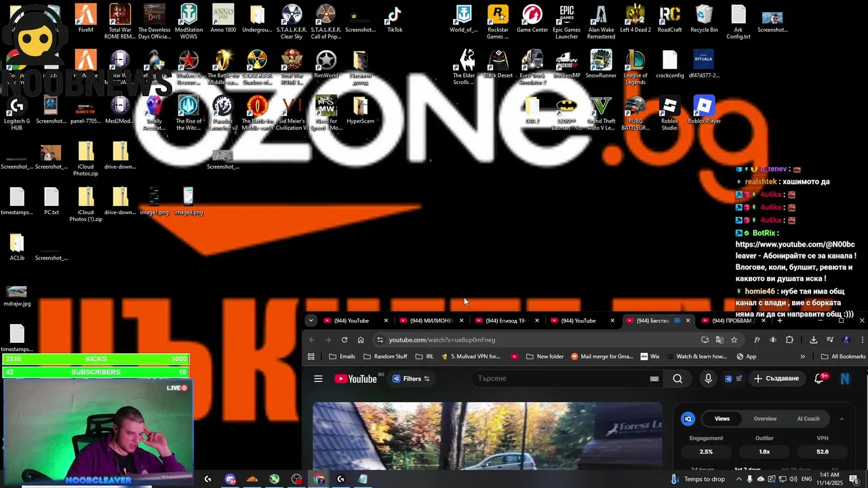868x488 pixels.
Task: Expand hidden bookmarks chevron
Action: point(803,357)
